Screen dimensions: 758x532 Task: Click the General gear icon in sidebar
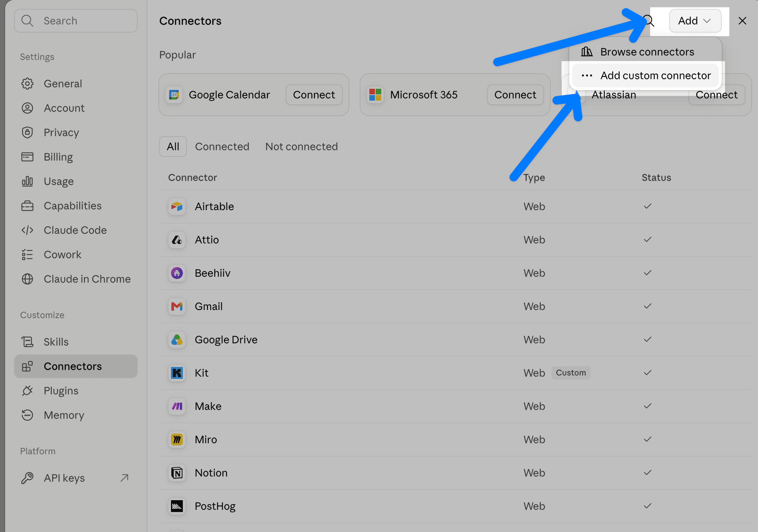tap(27, 84)
